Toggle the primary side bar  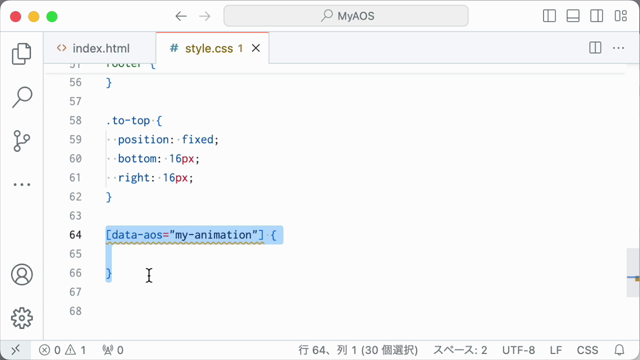549,16
